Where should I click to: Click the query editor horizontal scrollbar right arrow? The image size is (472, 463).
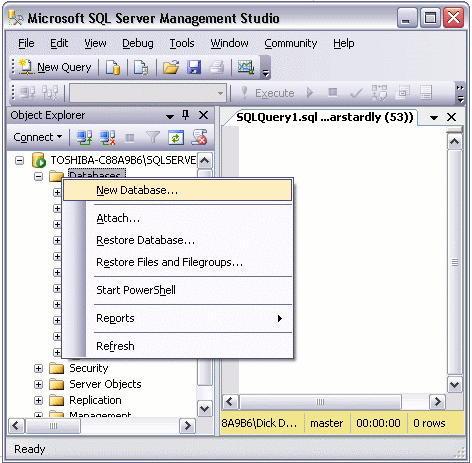click(437, 402)
